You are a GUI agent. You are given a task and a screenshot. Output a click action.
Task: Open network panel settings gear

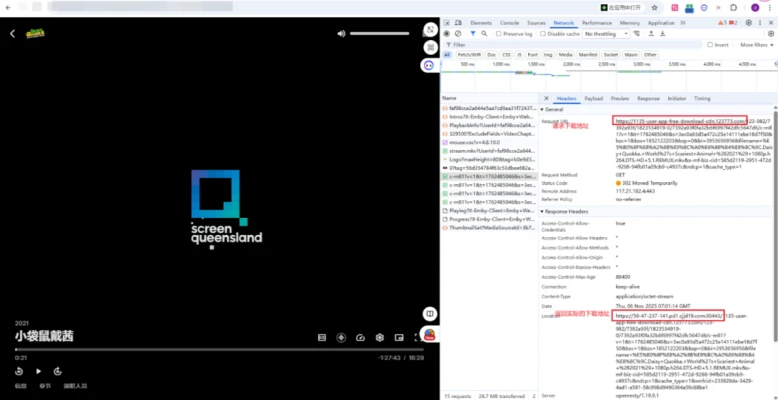coord(771,33)
